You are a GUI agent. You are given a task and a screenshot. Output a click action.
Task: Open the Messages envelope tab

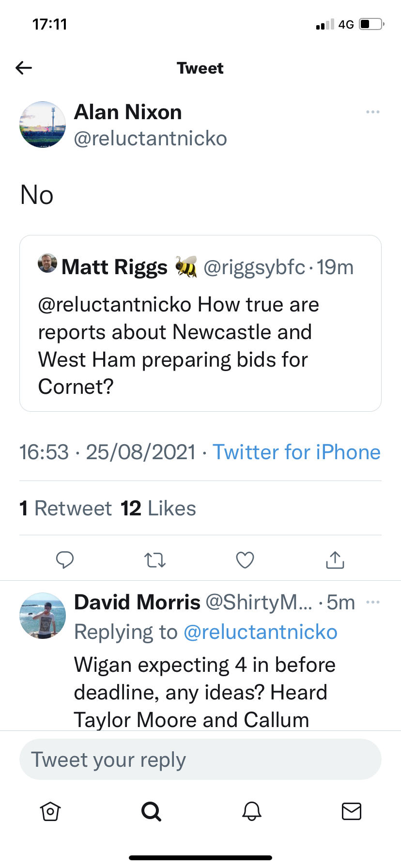(x=352, y=811)
